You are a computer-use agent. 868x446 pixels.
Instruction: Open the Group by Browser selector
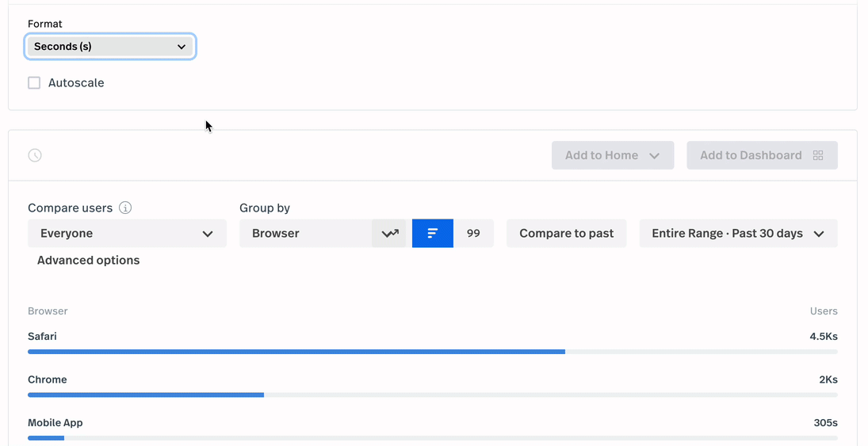305,234
